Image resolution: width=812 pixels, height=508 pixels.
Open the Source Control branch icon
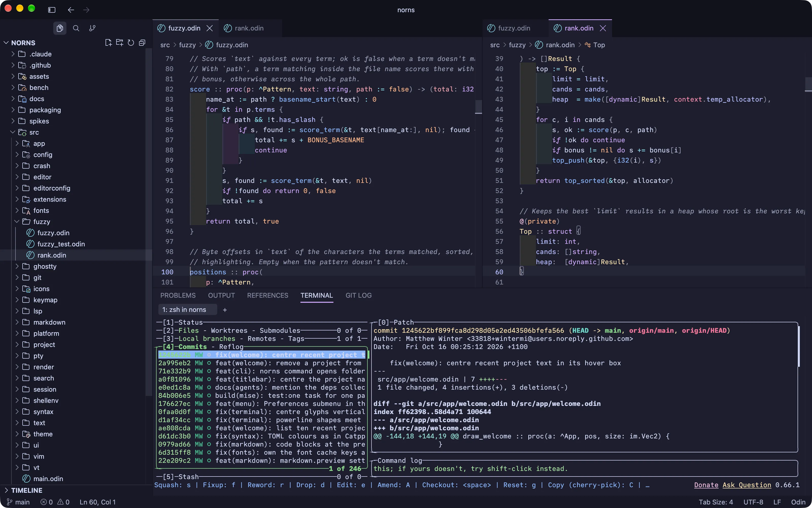92,28
